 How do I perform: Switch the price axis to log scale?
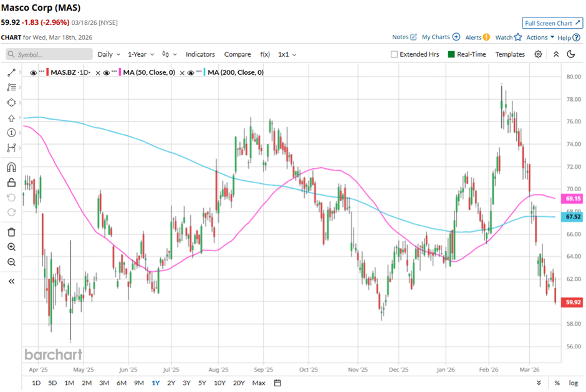(x=574, y=383)
